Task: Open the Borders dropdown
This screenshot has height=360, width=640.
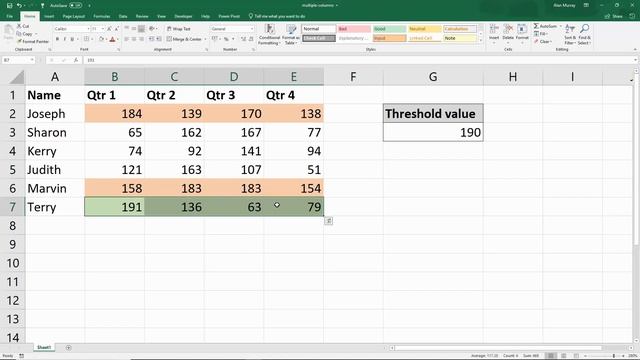Action: [92, 39]
